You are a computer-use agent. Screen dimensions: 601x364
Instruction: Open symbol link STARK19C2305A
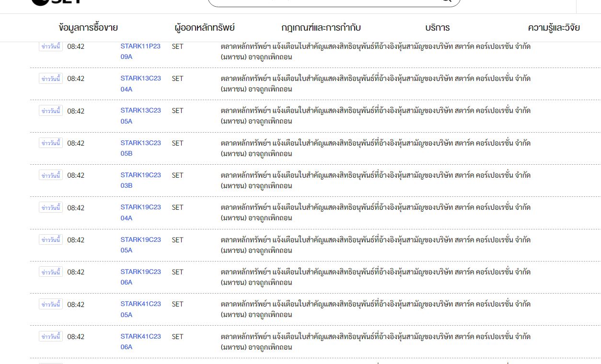coord(140,245)
